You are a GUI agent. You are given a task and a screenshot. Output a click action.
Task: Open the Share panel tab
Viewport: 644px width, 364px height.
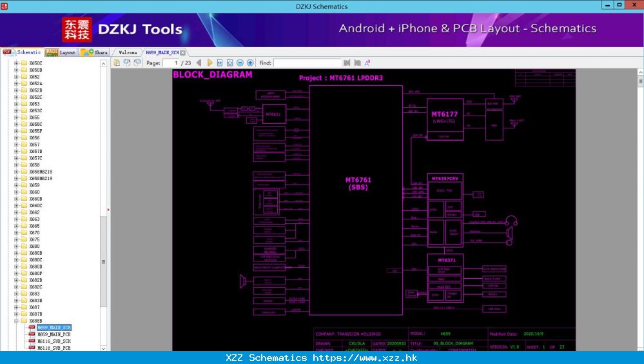94,52
